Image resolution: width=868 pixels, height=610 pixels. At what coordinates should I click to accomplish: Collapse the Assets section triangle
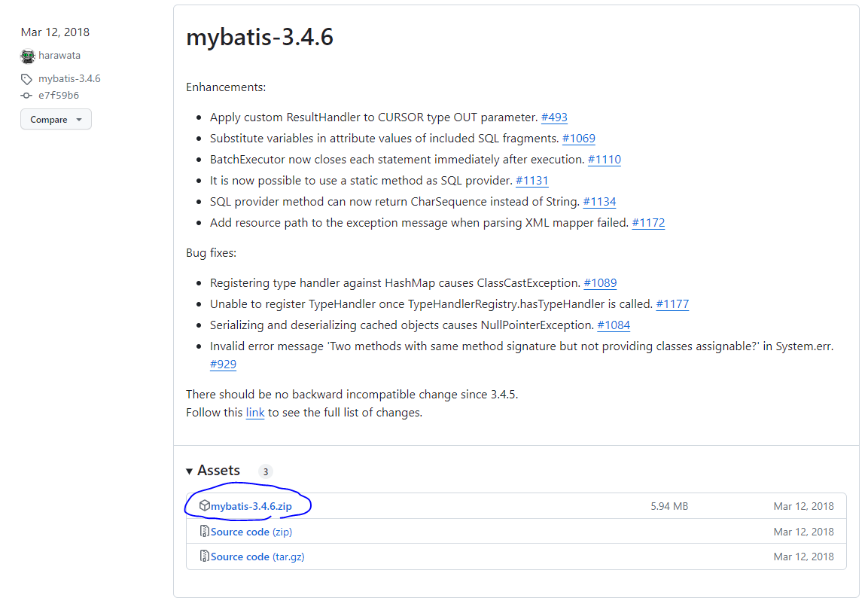point(189,471)
